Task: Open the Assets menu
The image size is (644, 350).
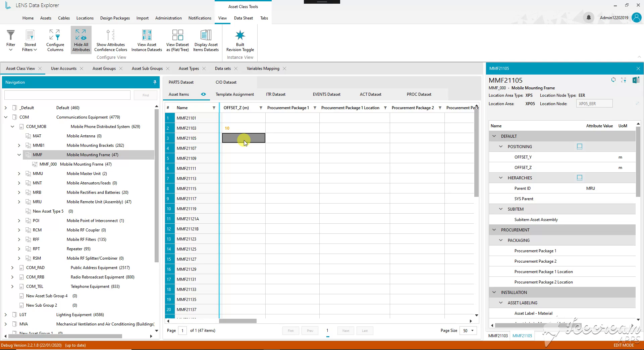Action: 46,18
